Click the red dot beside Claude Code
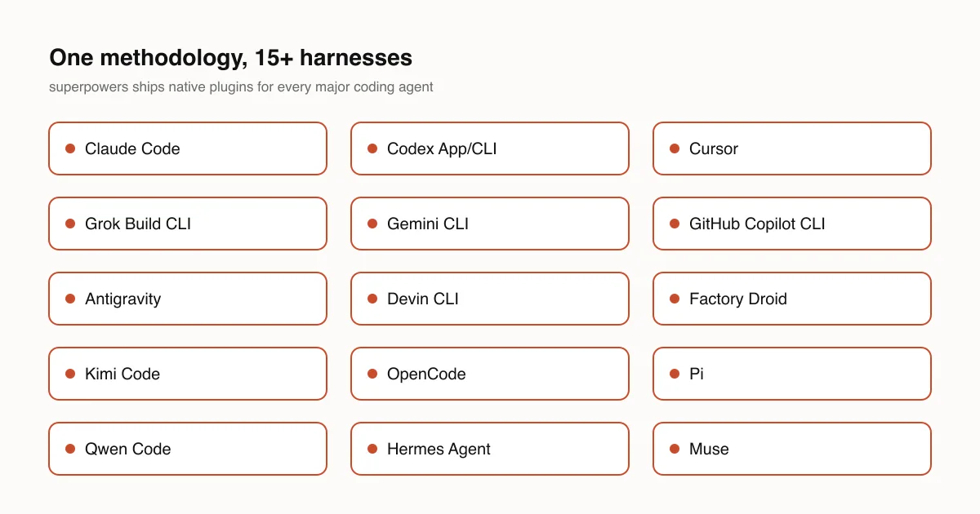Viewport: 980px width, 514px height. pos(70,148)
